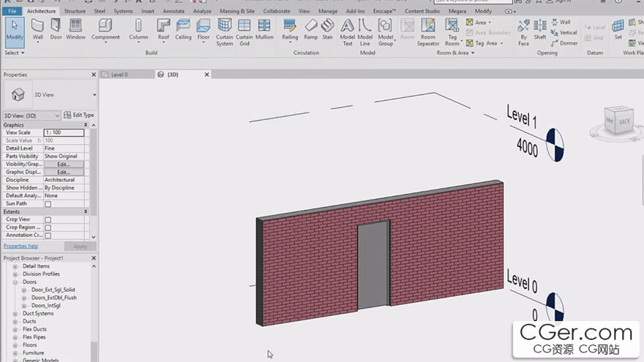Choose the By Face opening tool

click(523, 32)
